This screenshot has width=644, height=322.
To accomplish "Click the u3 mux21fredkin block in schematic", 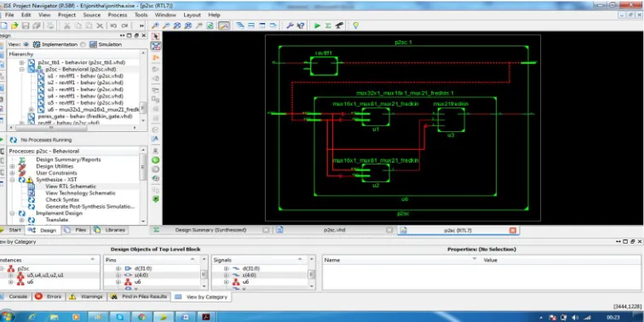I will coord(451,119).
